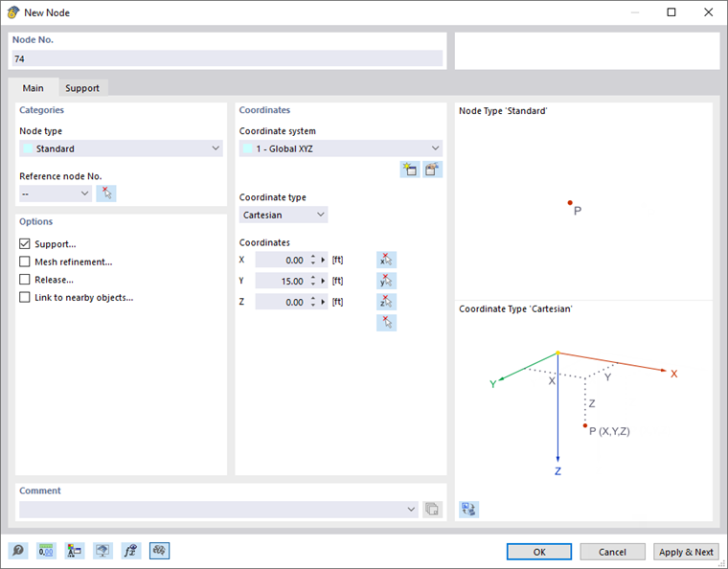Click Node No. field showing 74
The image size is (728, 569).
[227, 58]
